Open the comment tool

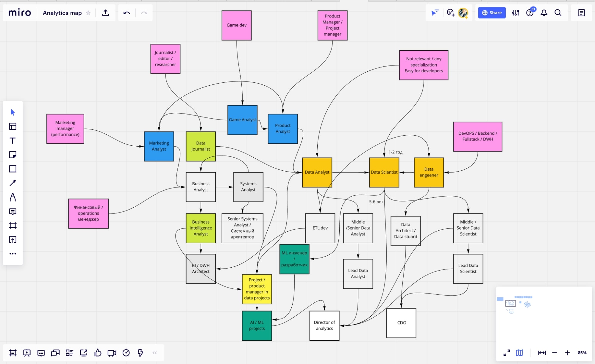13,211
